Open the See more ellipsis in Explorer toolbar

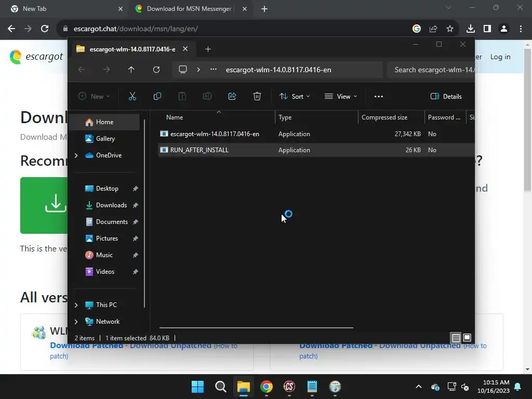(x=379, y=96)
